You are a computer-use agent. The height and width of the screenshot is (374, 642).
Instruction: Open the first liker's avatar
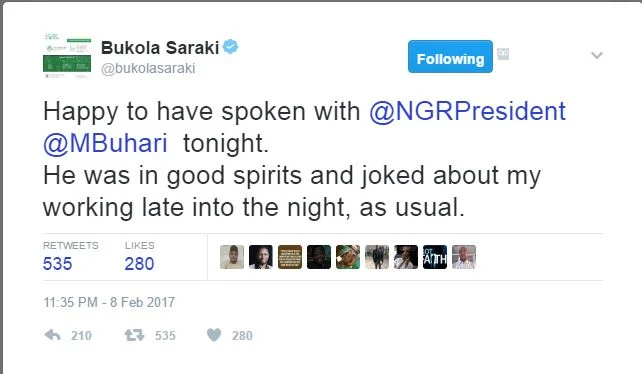point(232,257)
